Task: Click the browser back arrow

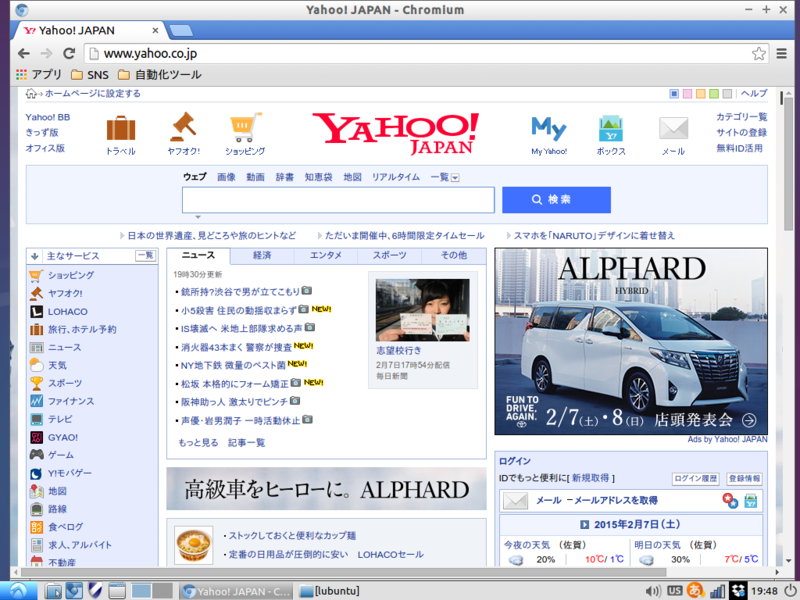Action: 23,54
